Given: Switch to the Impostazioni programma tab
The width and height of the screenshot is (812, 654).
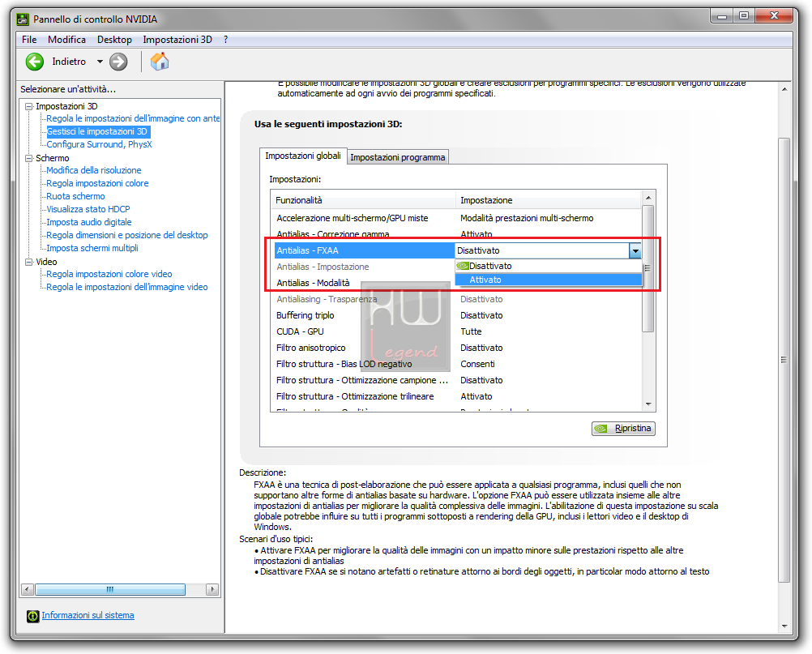Looking at the screenshot, I should pos(398,157).
